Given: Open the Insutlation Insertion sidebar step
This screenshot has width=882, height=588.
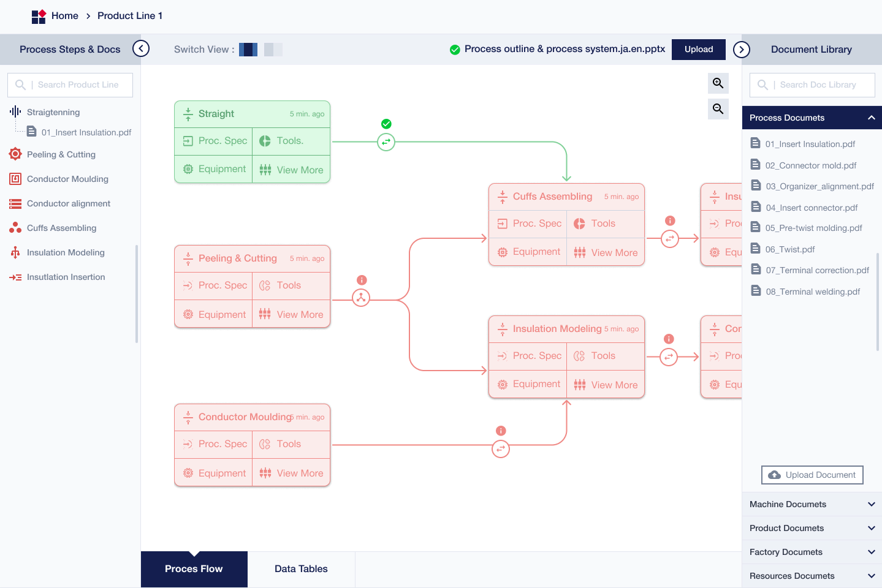Looking at the screenshot, I should tap(57, 277).
